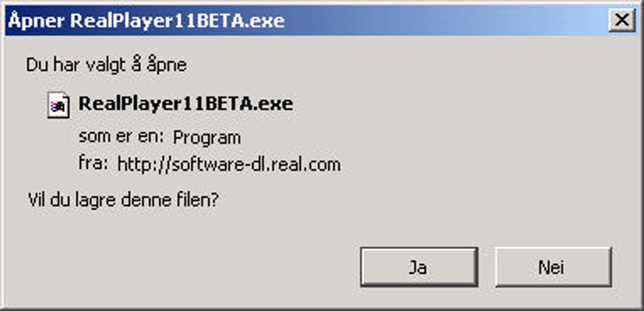Click the 'som er en:' label
This screenshot has height=311, width=644.
pos(121,137)
